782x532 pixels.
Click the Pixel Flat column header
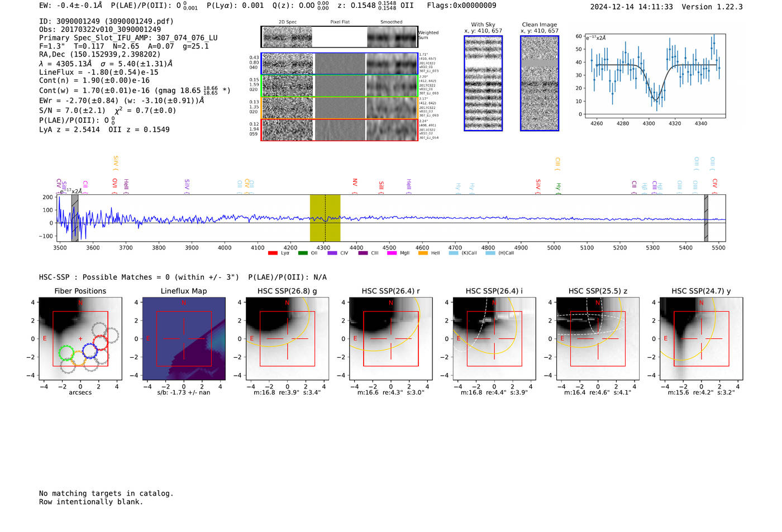click(340, 22)
